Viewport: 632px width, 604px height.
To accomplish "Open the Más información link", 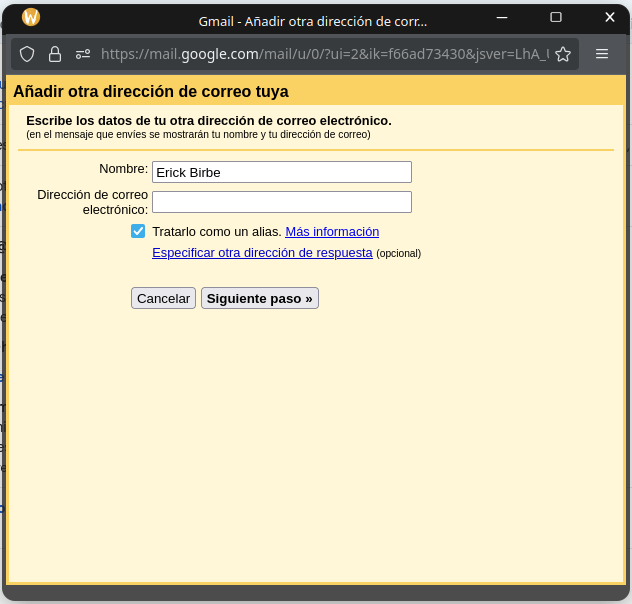I will pyautogui.click(x=332, y=232).
